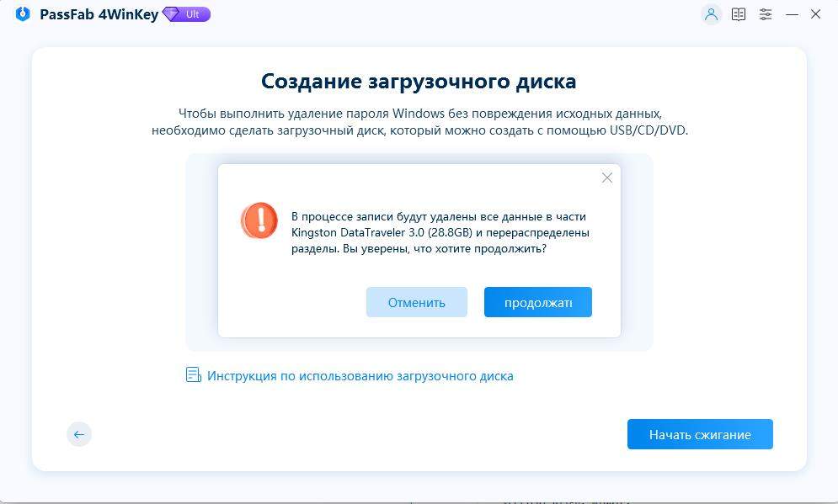Click the Kingston DataTraveler warning message text
The height and width of the screenshot is (504, 838).
click(x=440, y=232)
